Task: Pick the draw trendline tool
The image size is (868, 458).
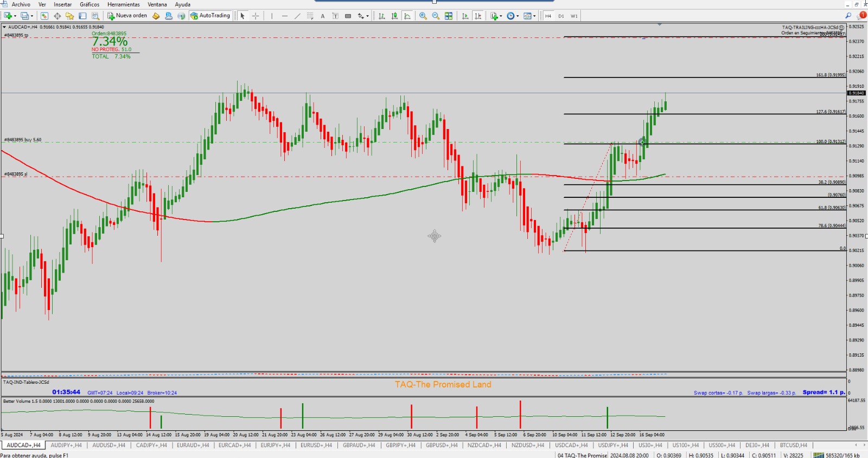Action: click(x=297, y=16)
